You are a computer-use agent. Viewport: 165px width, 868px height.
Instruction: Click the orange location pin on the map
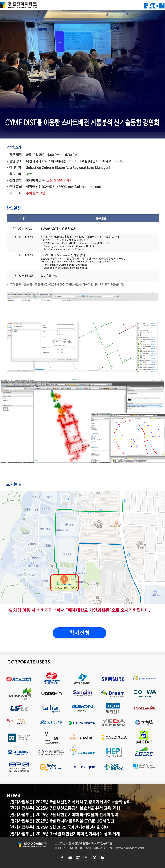(64, 579)
